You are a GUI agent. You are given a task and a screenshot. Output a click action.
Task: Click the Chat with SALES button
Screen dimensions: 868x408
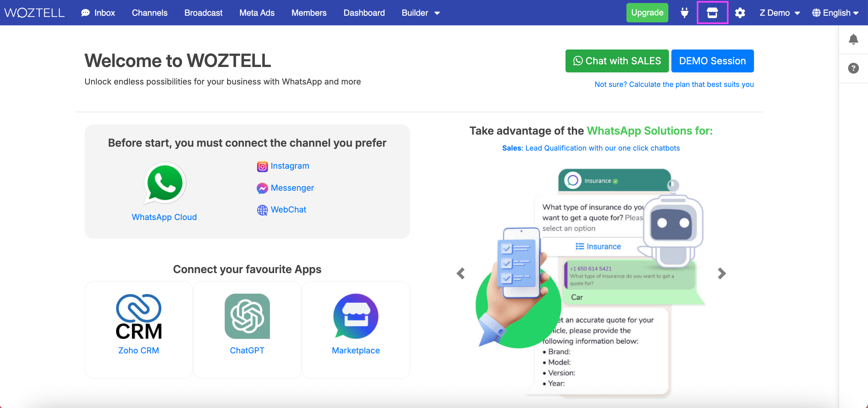pos(617,61)
